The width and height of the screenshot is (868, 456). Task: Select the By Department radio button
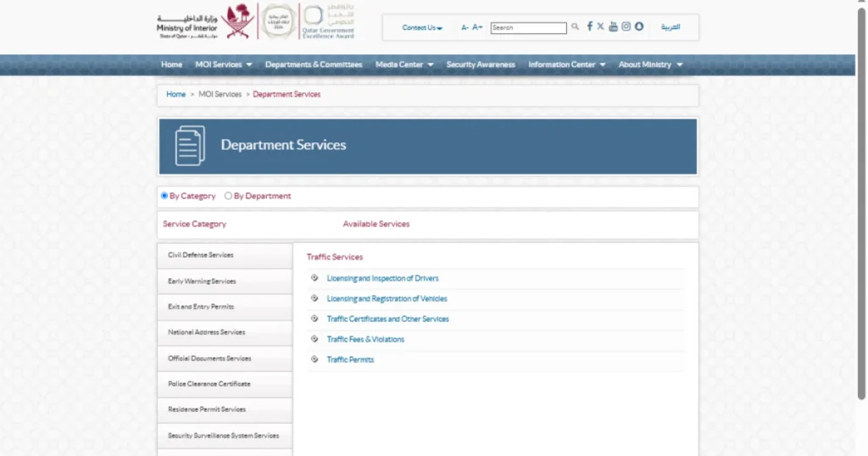(x=228, y=196)
